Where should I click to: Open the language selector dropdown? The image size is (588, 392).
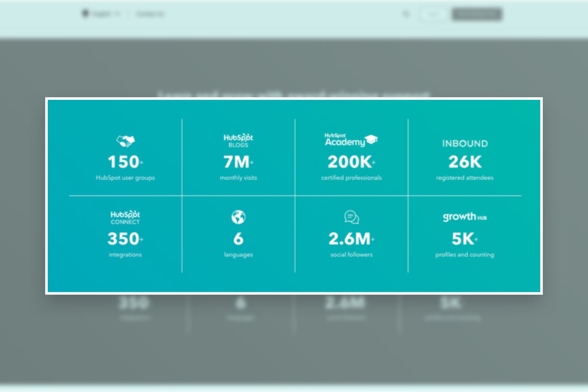click(x=103, y=13)
